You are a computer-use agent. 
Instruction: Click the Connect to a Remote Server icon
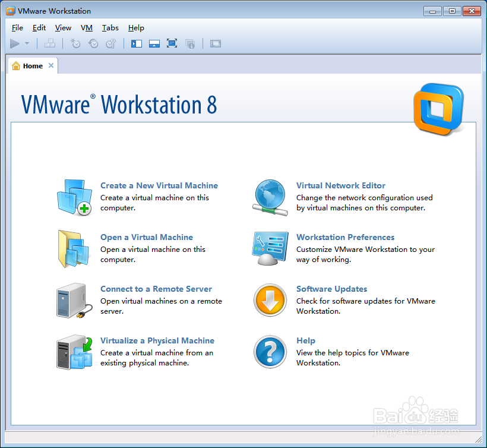click(x=74, y=301)
